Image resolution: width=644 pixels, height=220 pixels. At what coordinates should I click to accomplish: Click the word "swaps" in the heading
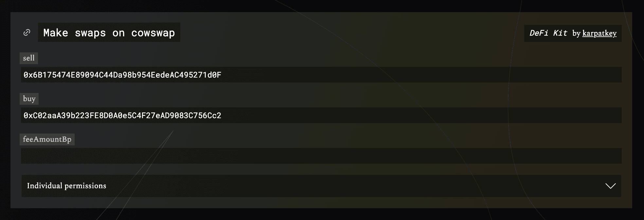(x=90, y=33)
